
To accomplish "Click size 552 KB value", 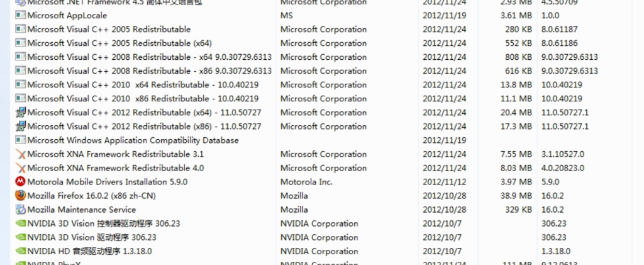I will tap(518, 43).
